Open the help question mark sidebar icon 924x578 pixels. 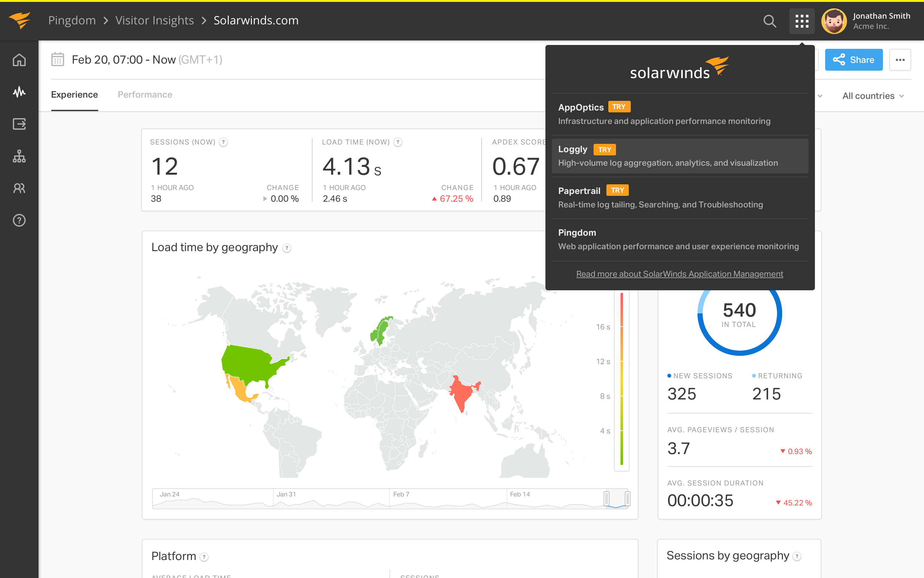(19, 220)
